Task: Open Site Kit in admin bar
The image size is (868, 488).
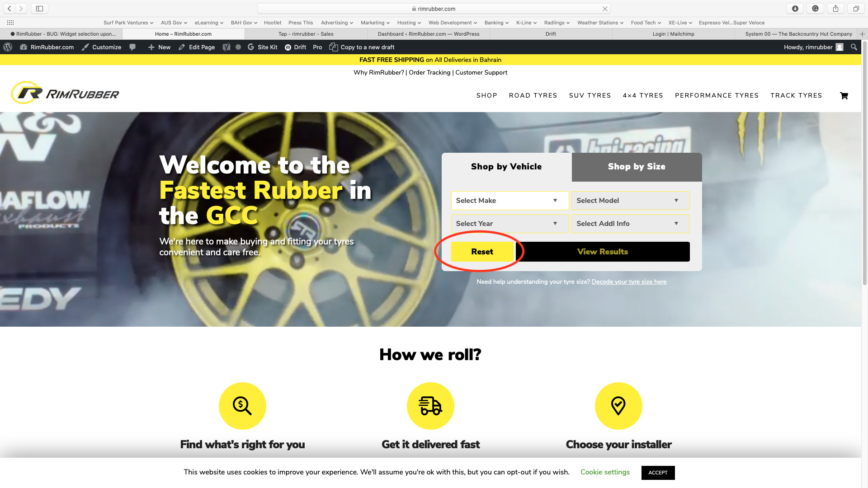Action: point(262,47)
